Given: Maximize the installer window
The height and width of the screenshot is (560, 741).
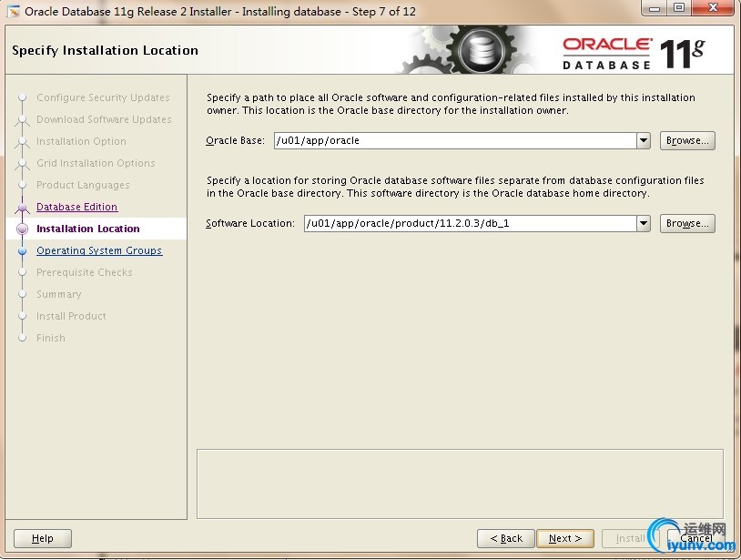Looking at the screenshot, I should [679, 8].
